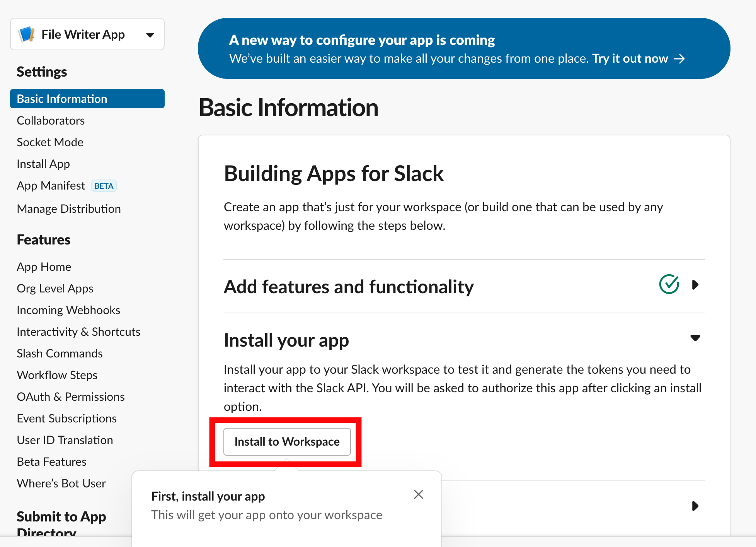Click the BETA badge next to App Manifest

click(104, 186)
